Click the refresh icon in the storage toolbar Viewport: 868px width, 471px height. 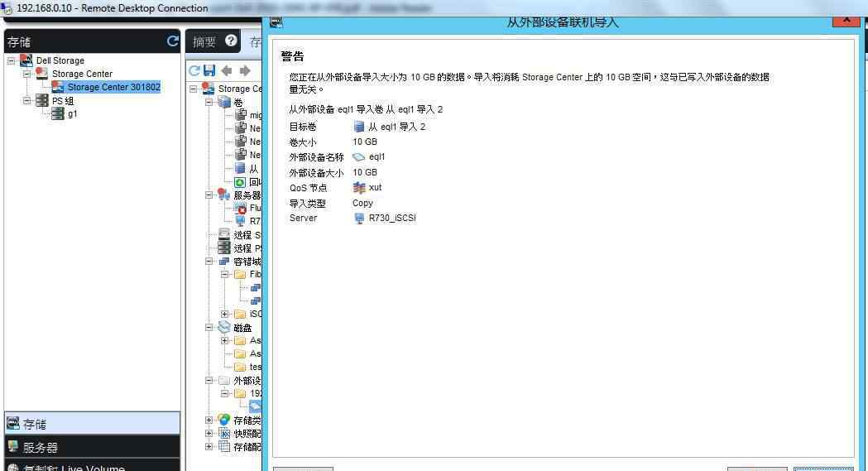point(194,70)
